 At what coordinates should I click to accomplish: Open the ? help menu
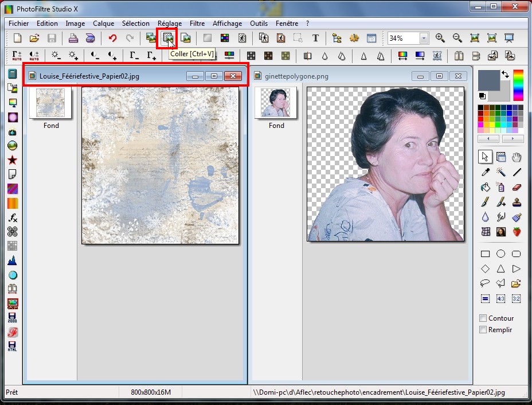(x=307, y=24)
